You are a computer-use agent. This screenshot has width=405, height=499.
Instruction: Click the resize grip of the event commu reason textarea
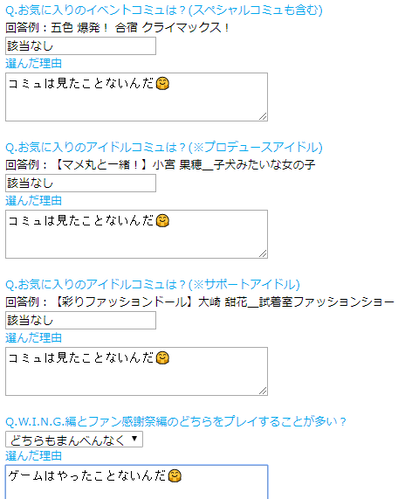tap(263, 117)
